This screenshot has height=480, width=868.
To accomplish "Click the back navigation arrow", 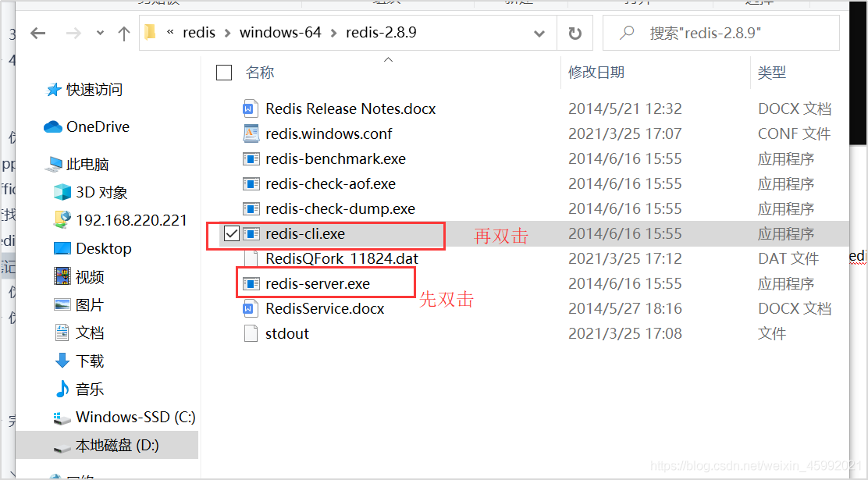I will click(38, 32).
